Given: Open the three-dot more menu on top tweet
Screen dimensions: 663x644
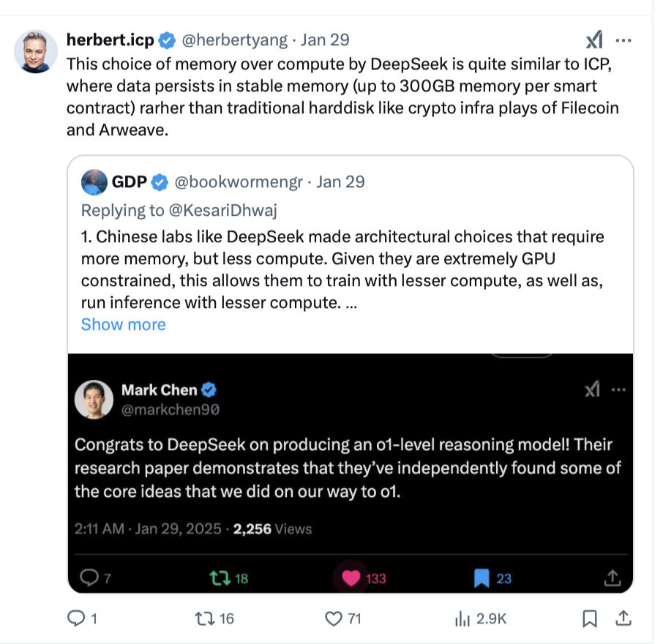Looking at the screenshot, I should coord(623,40).
